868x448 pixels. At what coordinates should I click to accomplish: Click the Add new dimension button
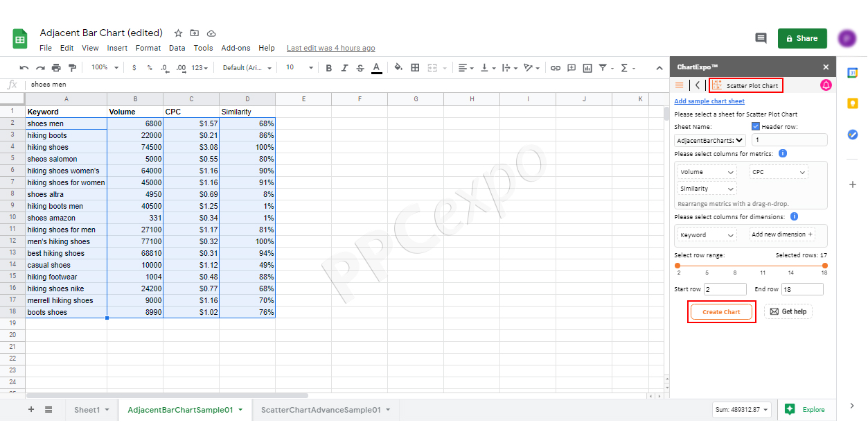pos(783,234)
